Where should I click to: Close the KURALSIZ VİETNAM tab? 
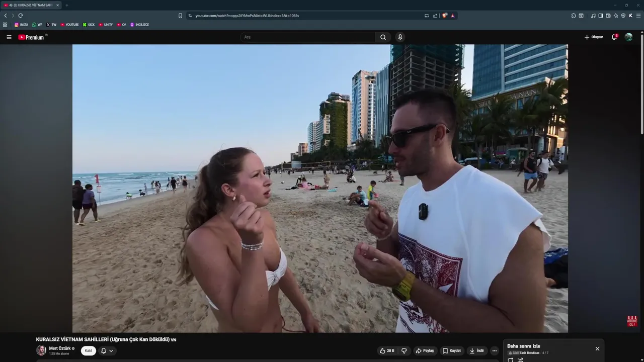tap(57, 5)
